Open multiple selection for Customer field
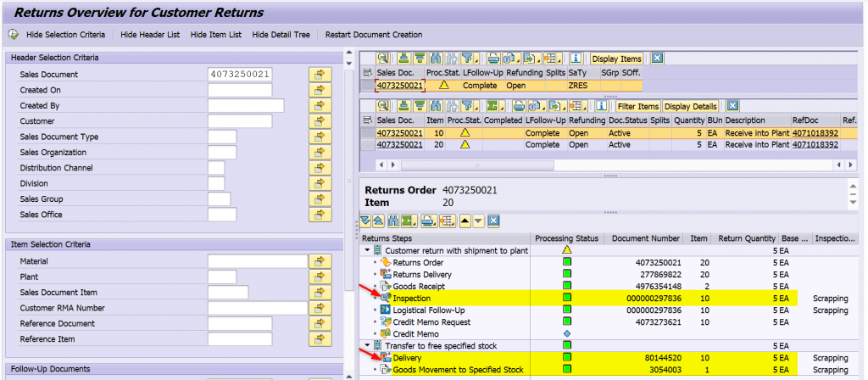This screenshot has width=868, height=380. click(x=320, y=121)
